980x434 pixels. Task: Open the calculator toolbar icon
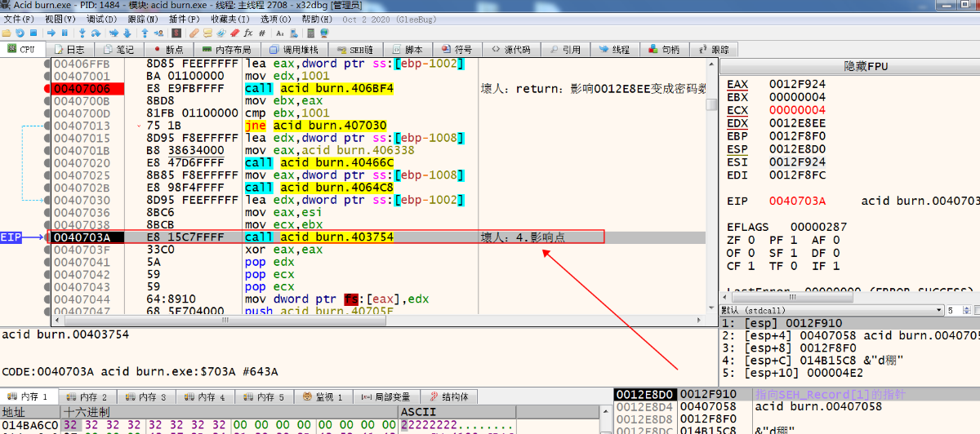tap(310, 33)
